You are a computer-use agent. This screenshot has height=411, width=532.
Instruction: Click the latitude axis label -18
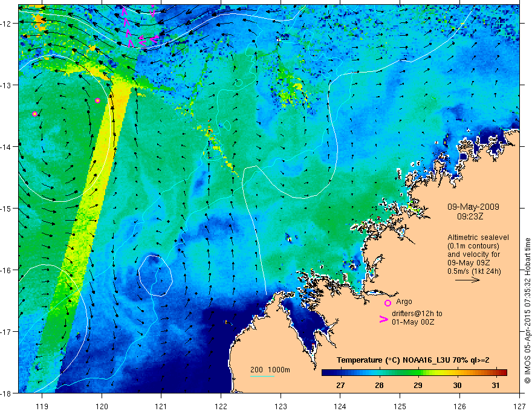click(x=6, y=393)
